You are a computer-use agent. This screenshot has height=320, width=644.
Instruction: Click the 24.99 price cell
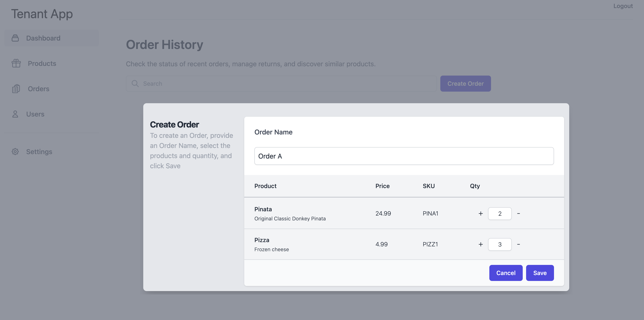tap(383, 213)
